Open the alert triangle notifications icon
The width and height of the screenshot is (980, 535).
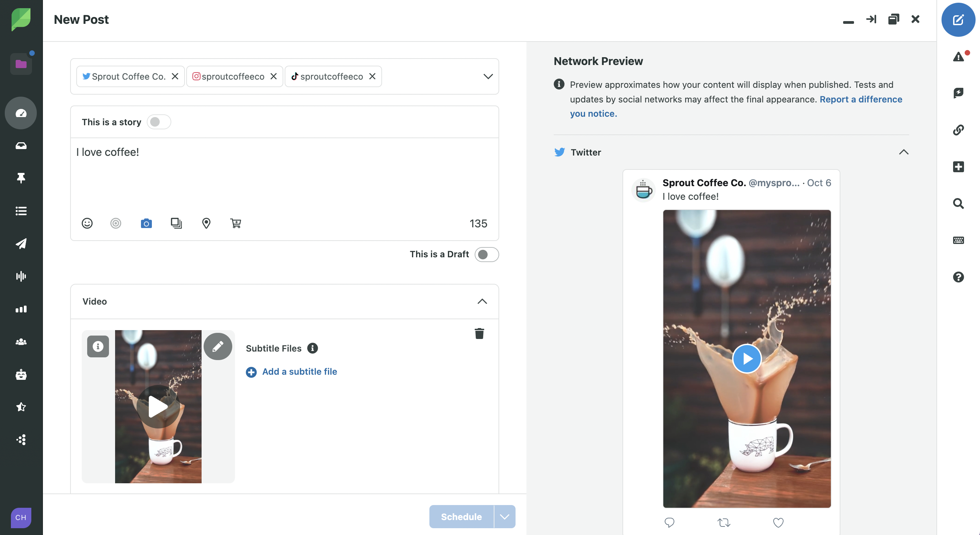(x=958, y=56)
